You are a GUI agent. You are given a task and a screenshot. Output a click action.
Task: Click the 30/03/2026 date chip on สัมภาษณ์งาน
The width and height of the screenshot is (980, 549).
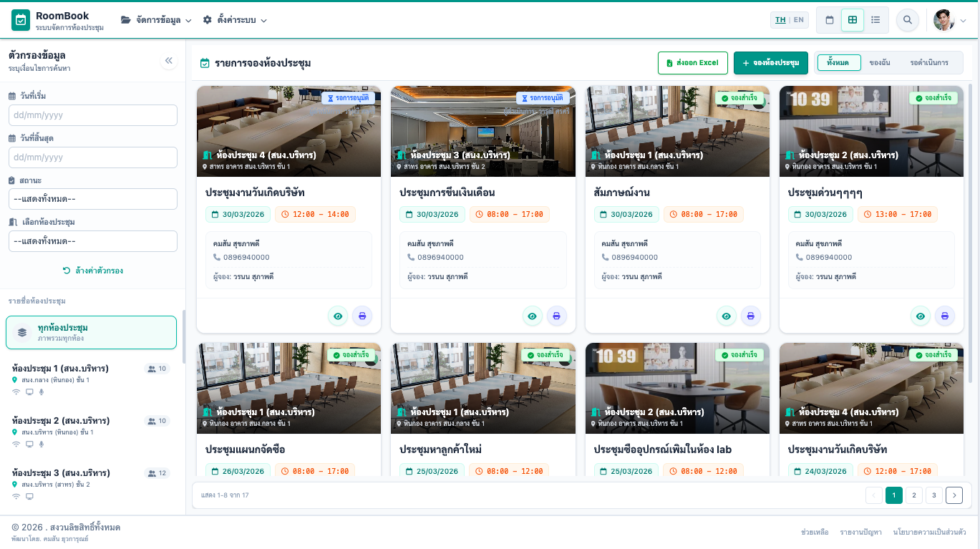pos(626,214)
